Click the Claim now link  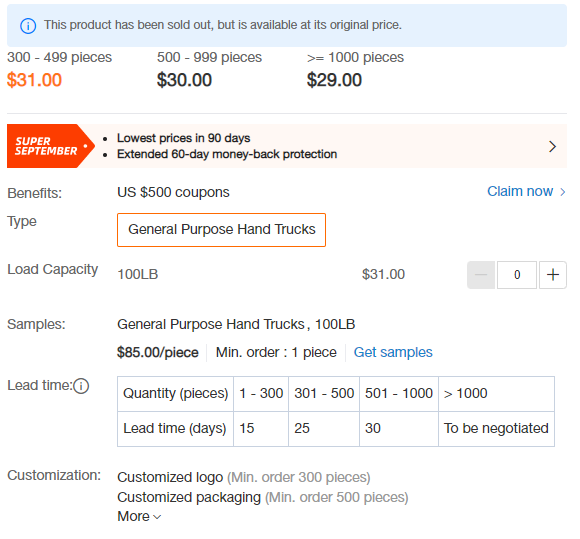tap(520, 191)
